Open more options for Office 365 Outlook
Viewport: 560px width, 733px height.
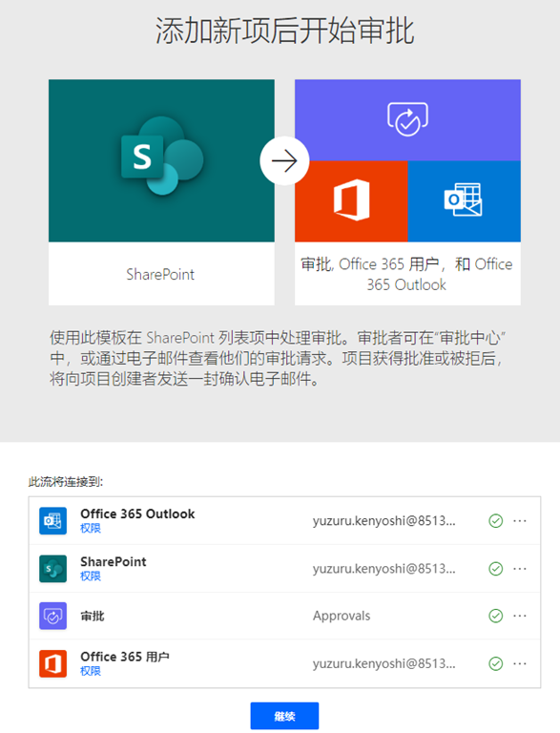520,521
